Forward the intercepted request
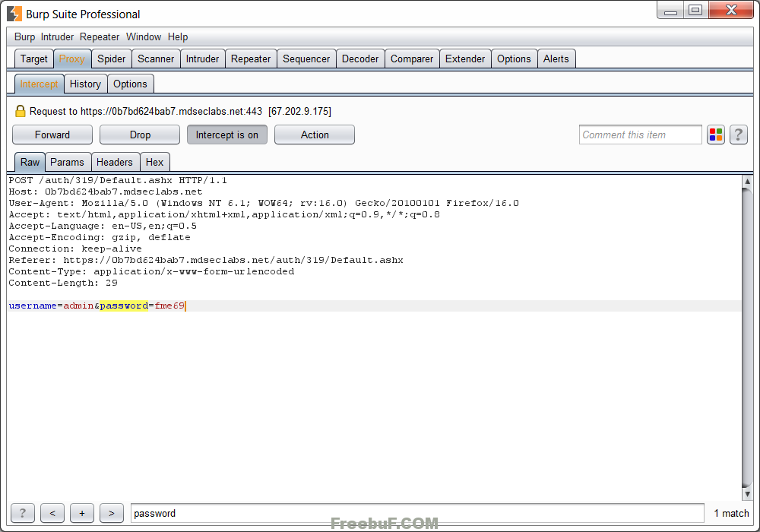Screen dimensions: 760x532 pyautogui.click(x=52, y=135)
